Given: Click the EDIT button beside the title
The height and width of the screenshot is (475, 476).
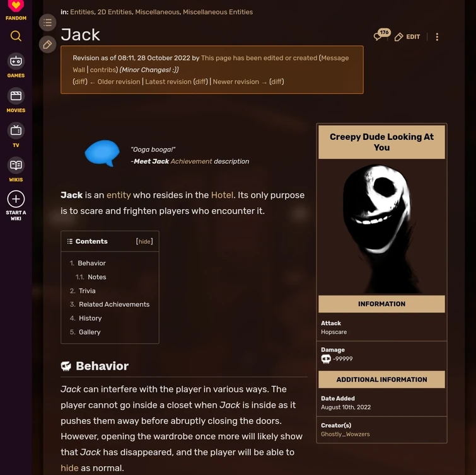Looking at the screenshot, I should coord(407,37).
